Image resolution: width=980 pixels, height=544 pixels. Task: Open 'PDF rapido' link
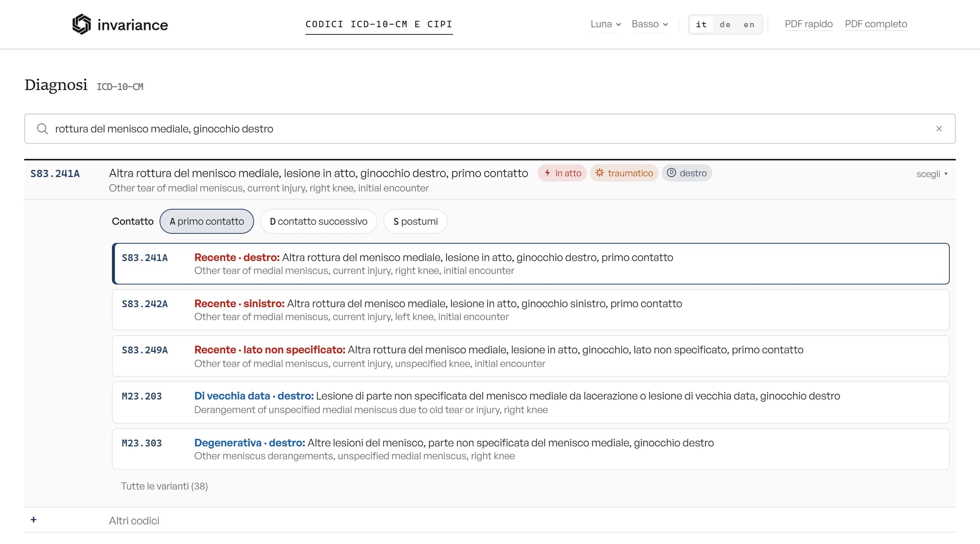tap(808, 24)
